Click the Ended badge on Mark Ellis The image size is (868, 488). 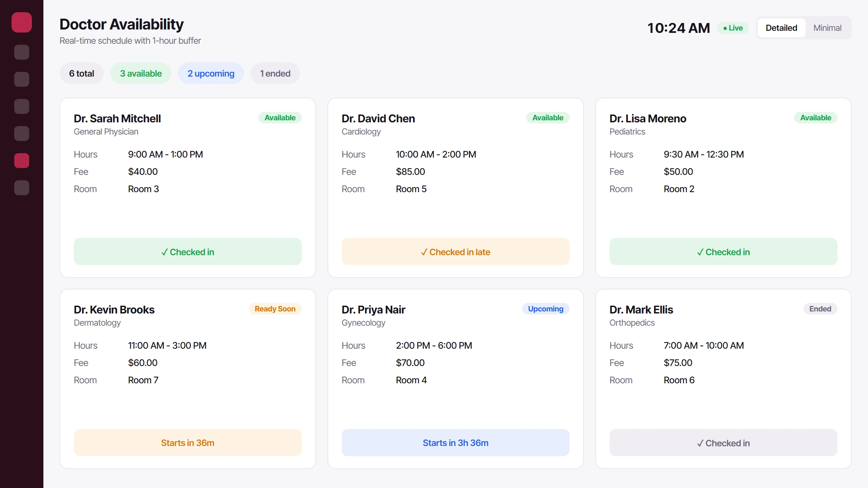click(x=821, y=309)
